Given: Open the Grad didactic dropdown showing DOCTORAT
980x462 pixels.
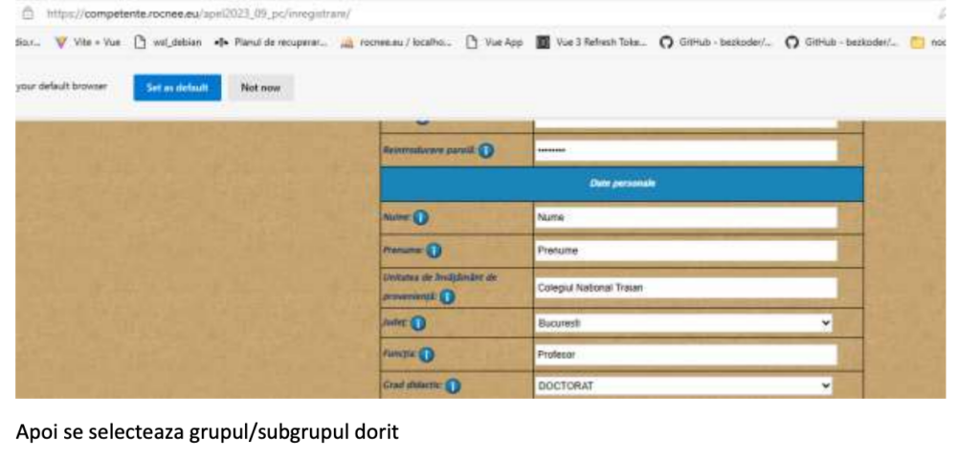Looking at the screenshot, I should [x=684, y=385].
